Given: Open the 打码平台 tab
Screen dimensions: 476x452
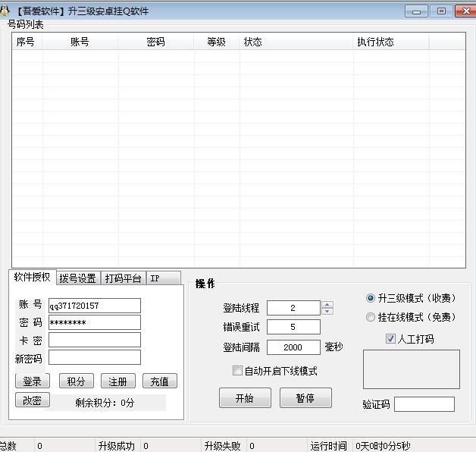Looking at the screenshot, I should point(124,278).
